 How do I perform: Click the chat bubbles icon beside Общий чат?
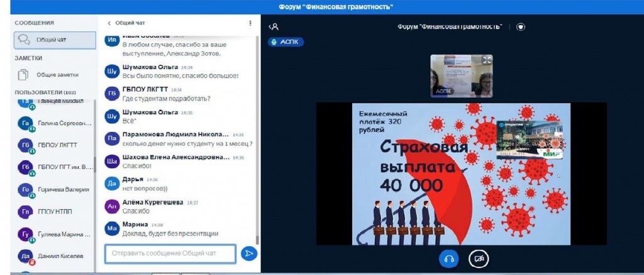pyautogui.click(x=24, y=40)
